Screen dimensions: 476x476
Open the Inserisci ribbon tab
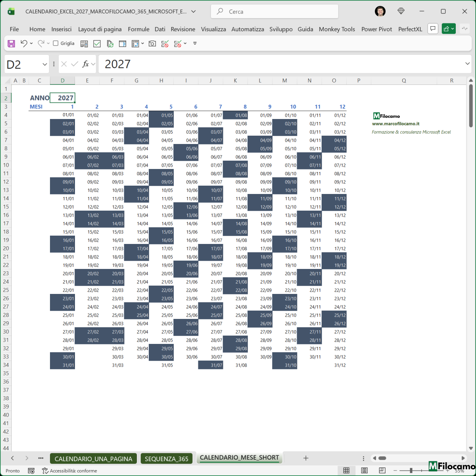click(x=61, y=29)
